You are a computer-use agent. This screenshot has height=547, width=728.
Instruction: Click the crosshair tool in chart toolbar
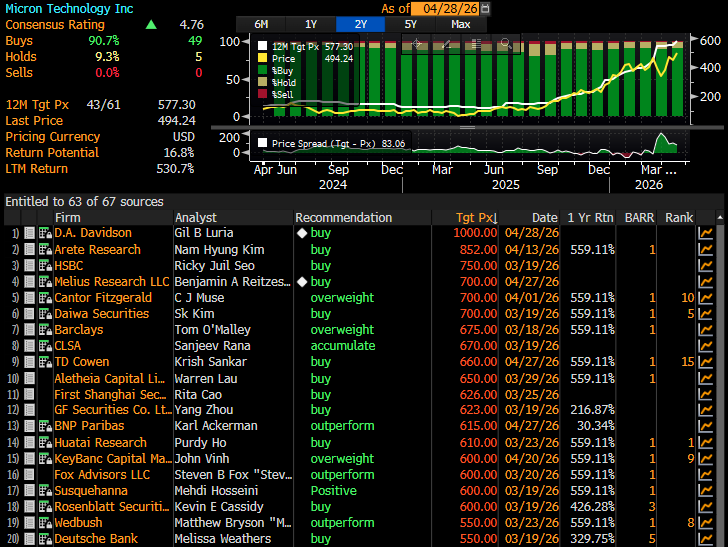416,44
